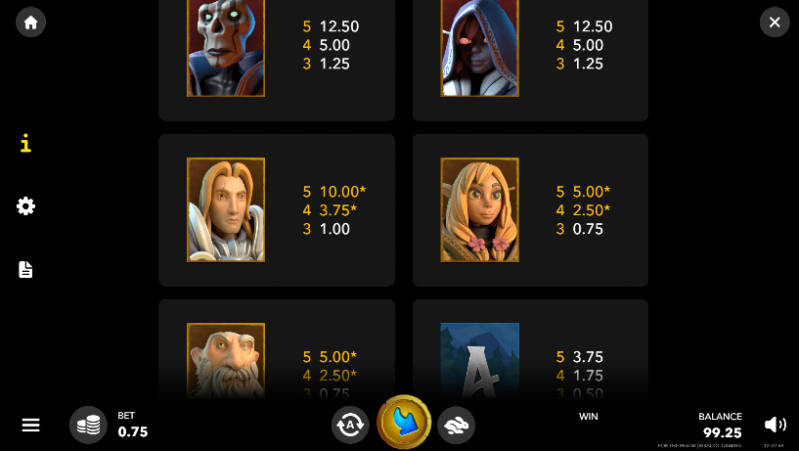
Task: Open the hamburger menu
Action: (x=31, y=425)
